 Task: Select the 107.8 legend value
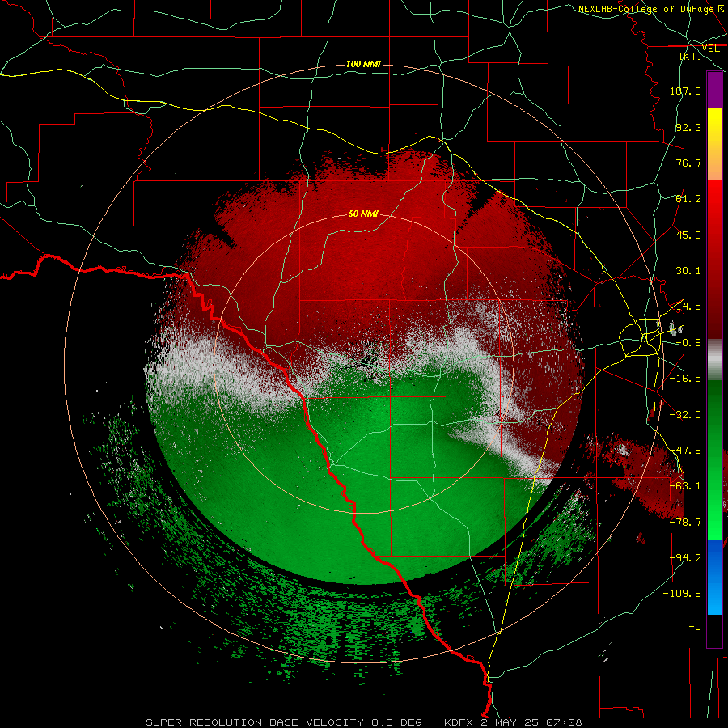pos(685,91)
